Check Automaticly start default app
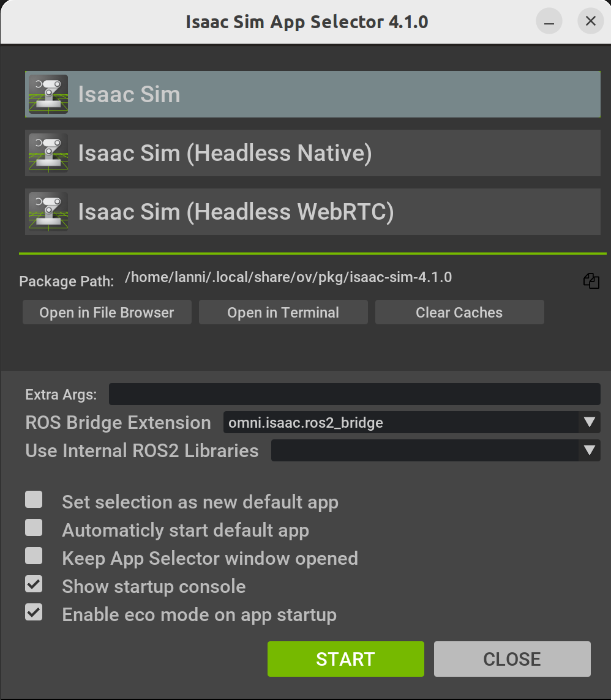 point(34,527)
